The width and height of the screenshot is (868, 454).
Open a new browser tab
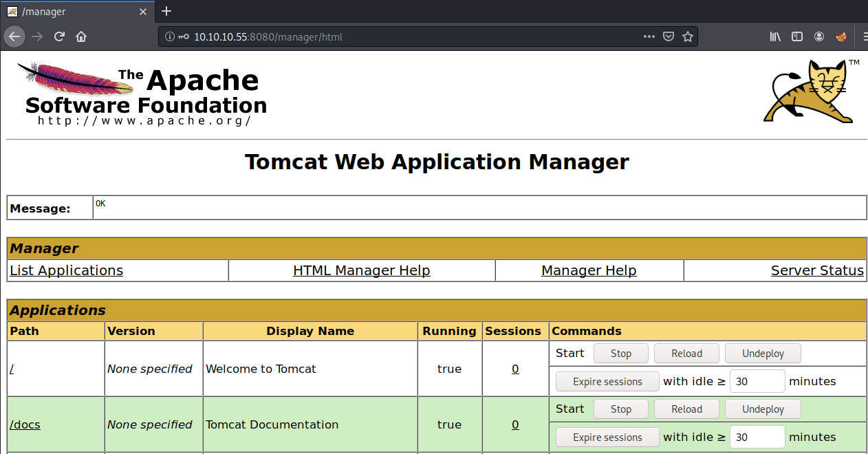166,11
